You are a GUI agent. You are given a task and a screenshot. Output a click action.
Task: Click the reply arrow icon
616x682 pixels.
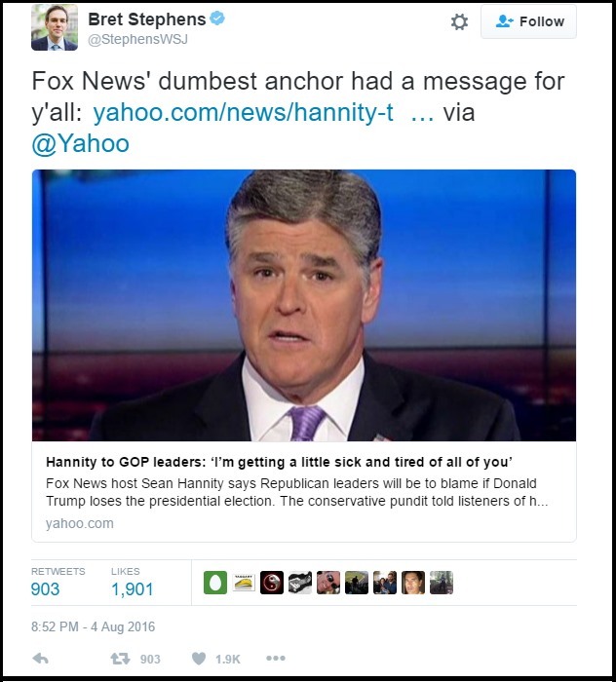coord(41,659)
